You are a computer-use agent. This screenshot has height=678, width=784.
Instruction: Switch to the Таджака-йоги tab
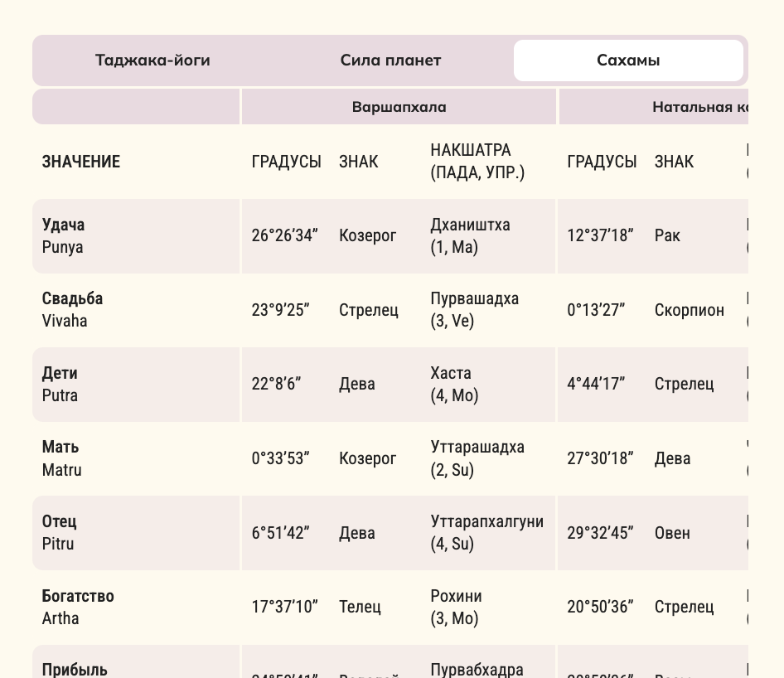[x=152, y=61]
